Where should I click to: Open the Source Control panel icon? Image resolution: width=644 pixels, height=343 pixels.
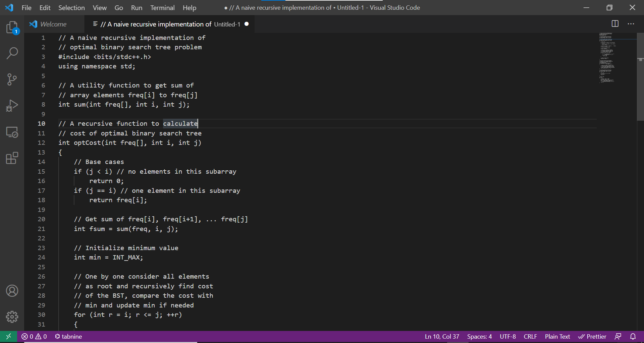pos(12,79)
